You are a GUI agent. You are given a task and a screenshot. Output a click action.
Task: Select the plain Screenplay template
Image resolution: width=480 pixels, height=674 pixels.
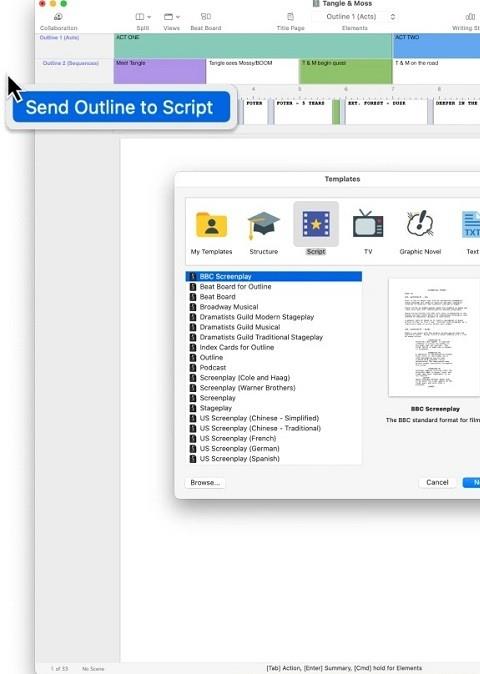(x=274, y=398)
